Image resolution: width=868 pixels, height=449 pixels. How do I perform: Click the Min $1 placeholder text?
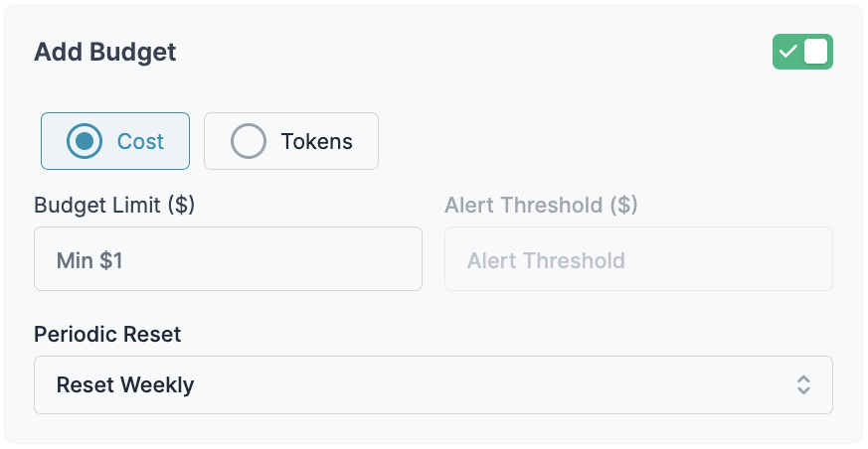[x=89, y=260]
